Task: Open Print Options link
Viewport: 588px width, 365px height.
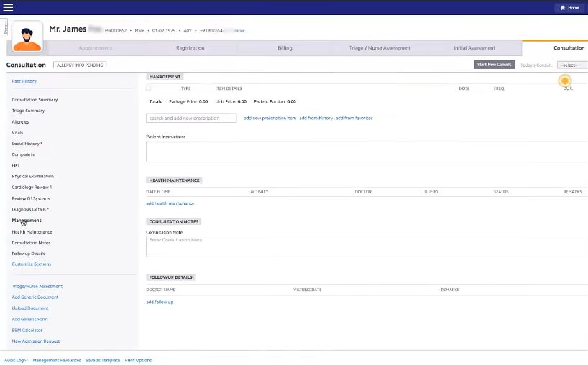Action: click(x=138, y=360)
